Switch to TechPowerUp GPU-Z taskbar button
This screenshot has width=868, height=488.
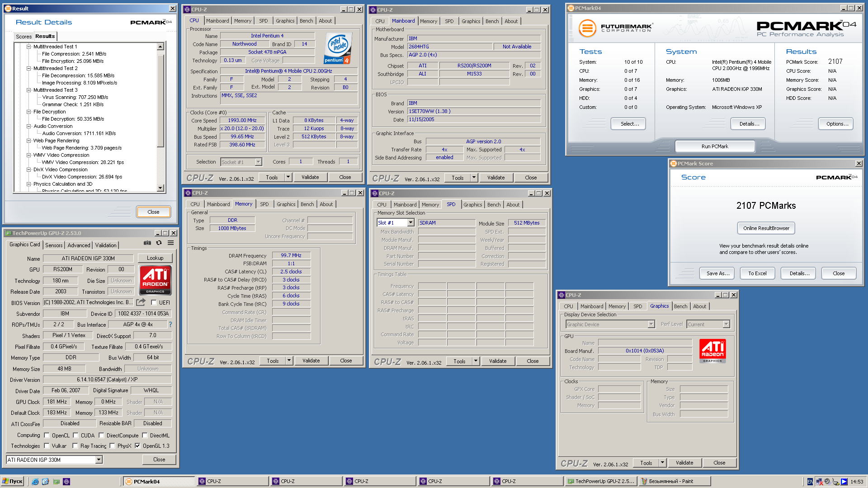[601, 482]
